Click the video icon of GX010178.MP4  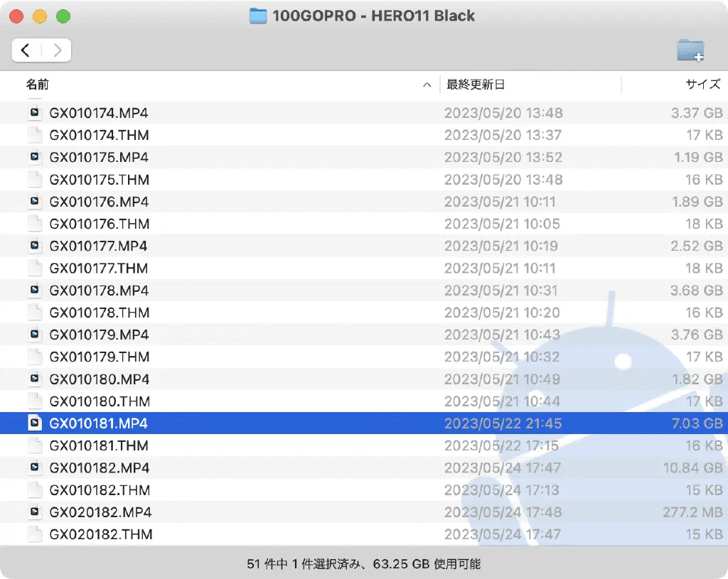point(35,291)
